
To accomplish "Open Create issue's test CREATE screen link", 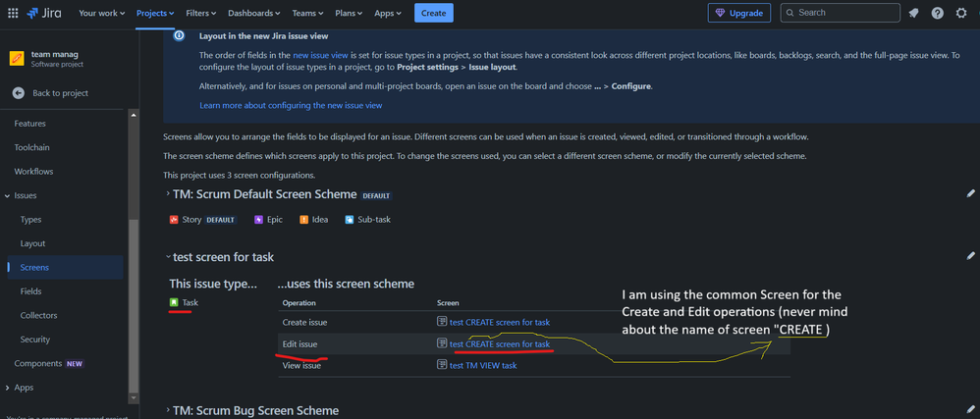I will tap(500, 322).
